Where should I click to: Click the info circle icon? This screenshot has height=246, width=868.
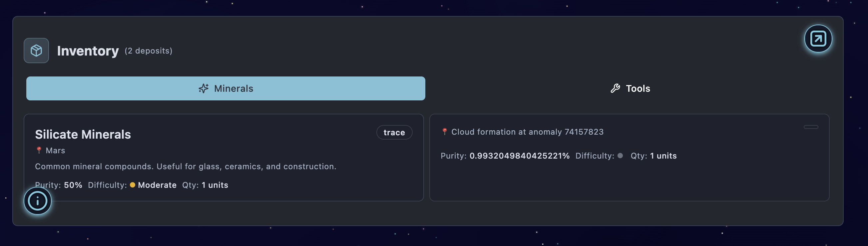click(x=37, y=201)
